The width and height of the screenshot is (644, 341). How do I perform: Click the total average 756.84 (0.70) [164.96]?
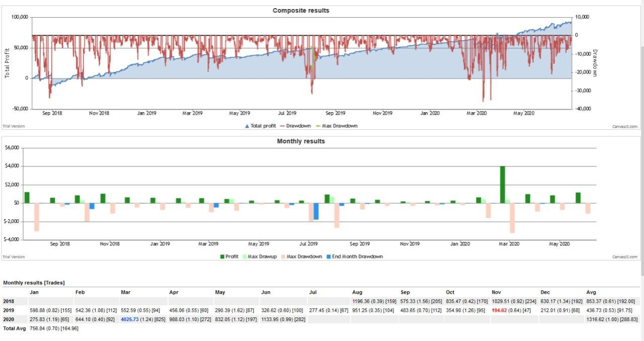tap(54, 328)
